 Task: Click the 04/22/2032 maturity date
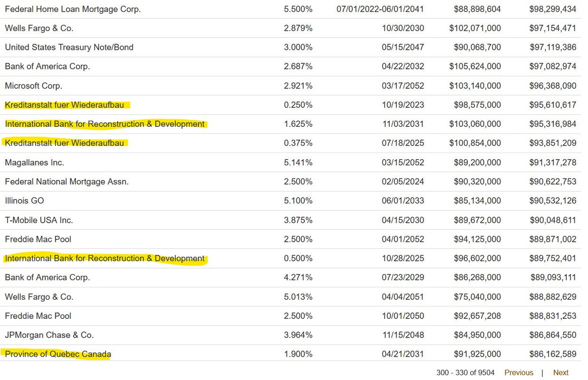pos(403,66)
